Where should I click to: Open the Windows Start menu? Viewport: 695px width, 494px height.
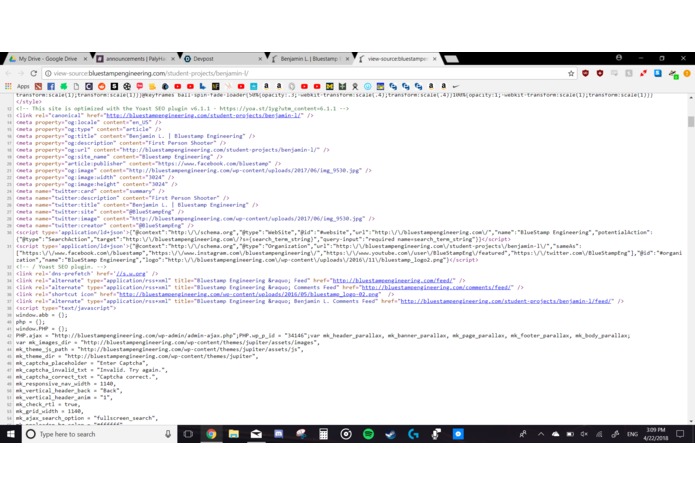[x=11, y=434]
